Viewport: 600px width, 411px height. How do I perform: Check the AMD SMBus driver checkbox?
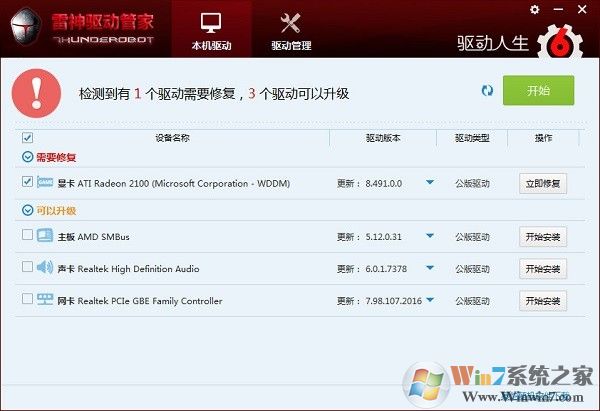[27, 234]
